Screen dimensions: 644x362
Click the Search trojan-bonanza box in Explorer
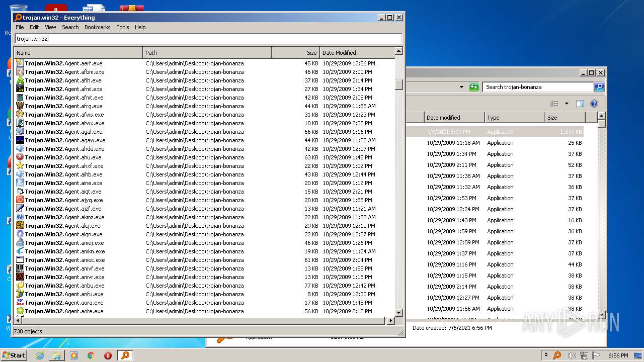538,87
